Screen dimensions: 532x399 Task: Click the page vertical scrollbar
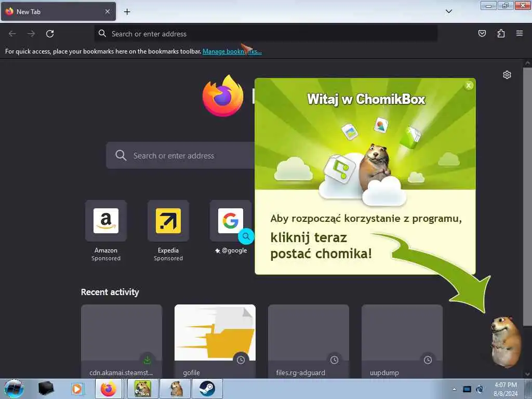pyautogui.click(x=527, y=197)
